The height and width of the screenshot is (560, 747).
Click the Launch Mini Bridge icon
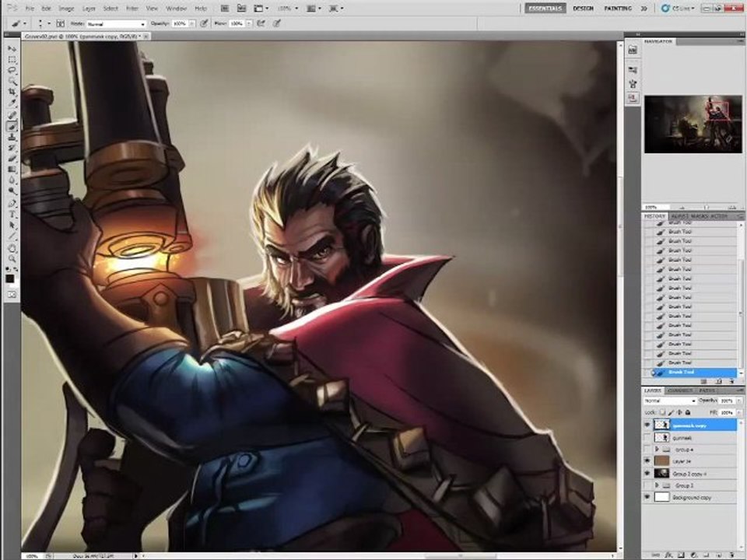241,8
